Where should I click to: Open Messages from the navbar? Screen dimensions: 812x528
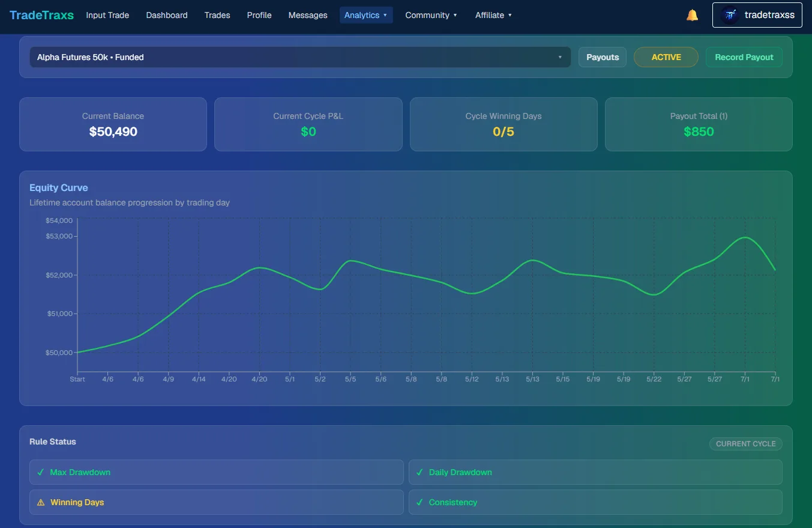point(308,15)
